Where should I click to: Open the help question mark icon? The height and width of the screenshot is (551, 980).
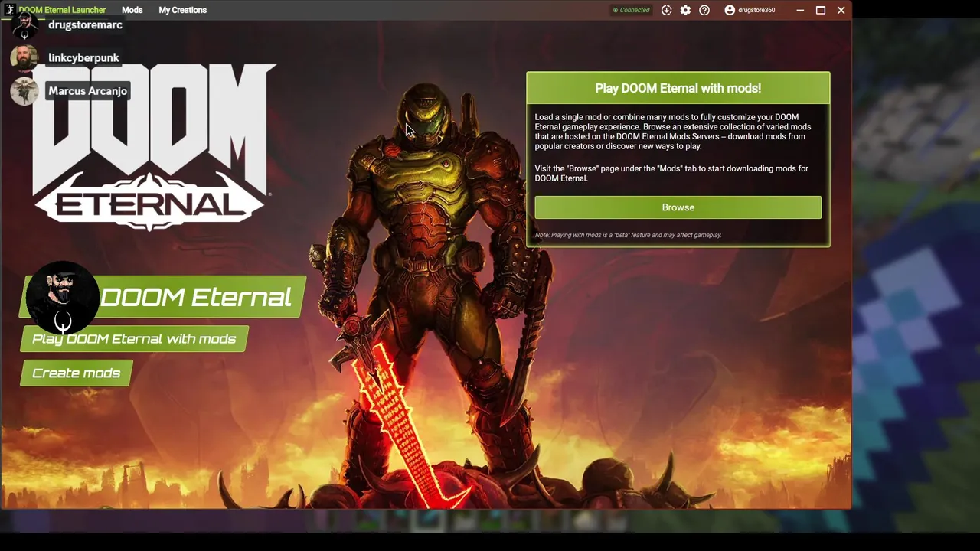[x=704, y=10]
